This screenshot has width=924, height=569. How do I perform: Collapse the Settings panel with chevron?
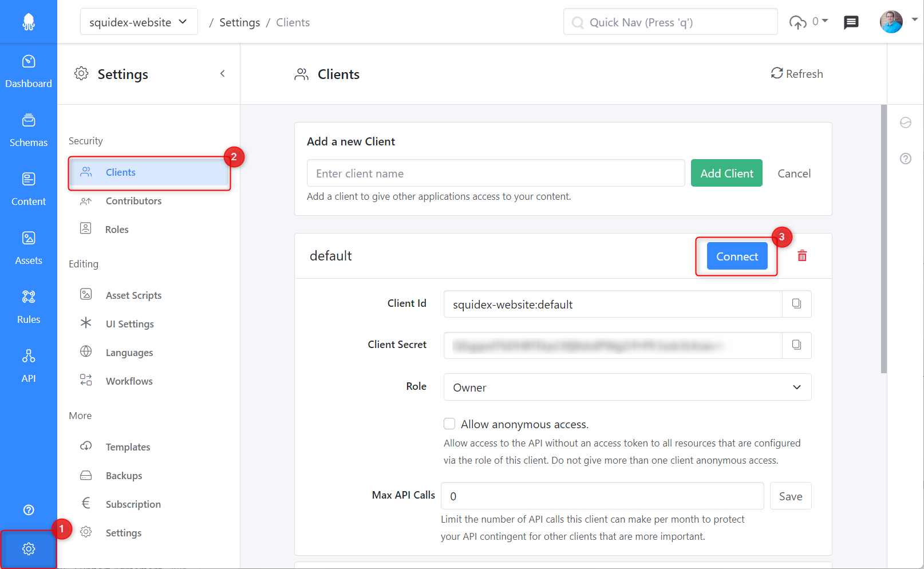pos(222,74)
